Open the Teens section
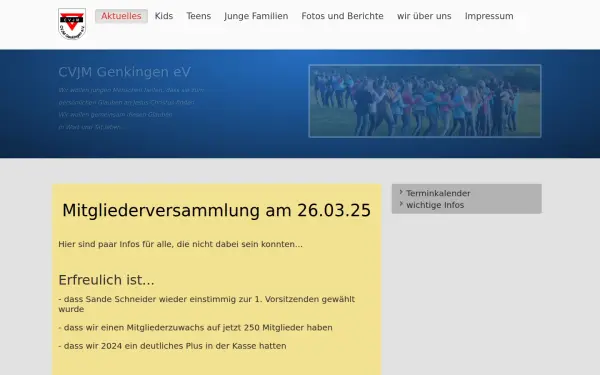The image size is (600, 375). [x=199, y=16]
